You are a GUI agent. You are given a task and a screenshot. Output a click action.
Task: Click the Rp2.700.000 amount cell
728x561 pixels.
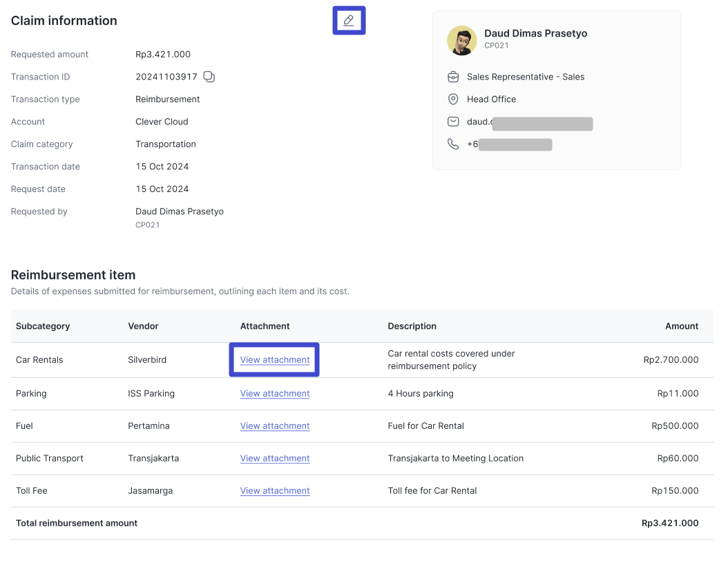click(671, 360)
